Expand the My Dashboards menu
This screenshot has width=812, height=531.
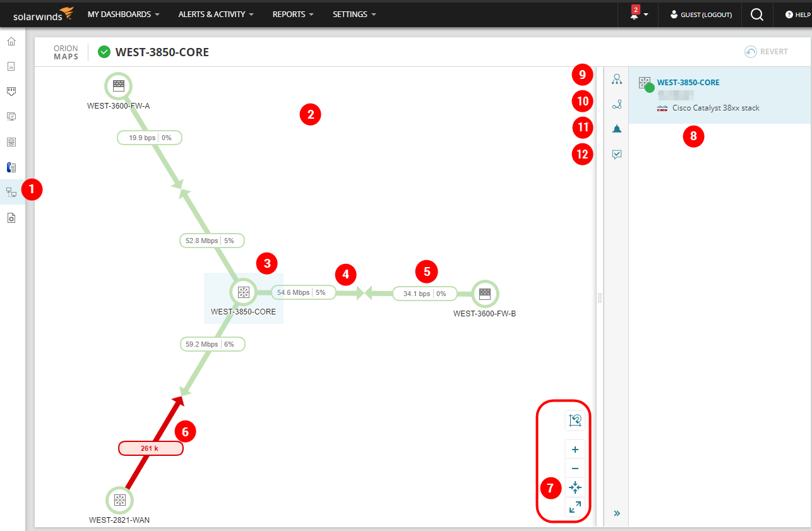[x=123, y=15]
